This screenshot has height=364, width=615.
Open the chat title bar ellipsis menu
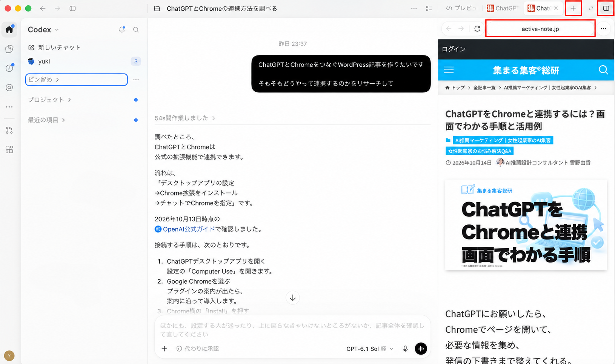pos(414,8)
